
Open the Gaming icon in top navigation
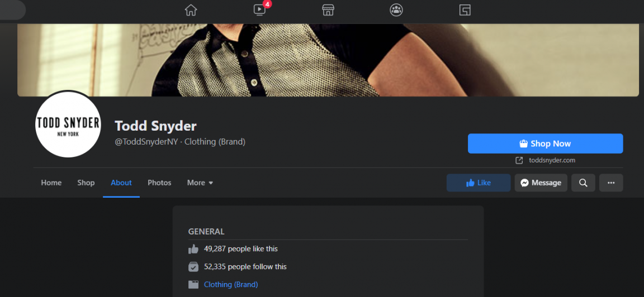tap(465, 10)
